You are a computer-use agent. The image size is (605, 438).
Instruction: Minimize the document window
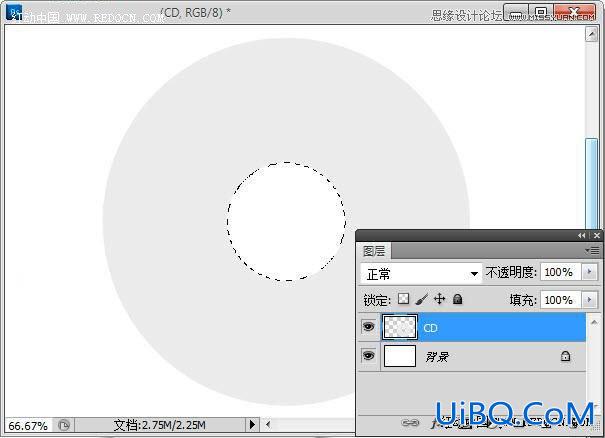coord(516,13)
